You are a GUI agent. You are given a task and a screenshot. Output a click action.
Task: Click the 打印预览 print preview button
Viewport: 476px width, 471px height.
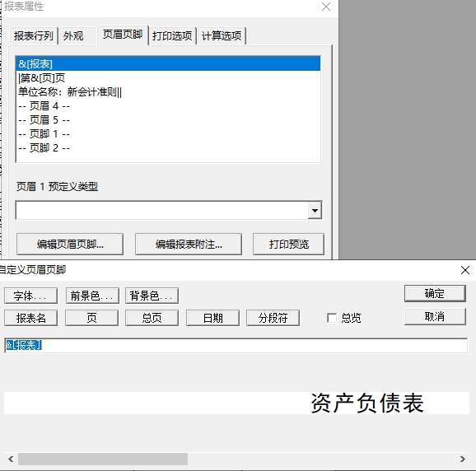pyautogui.click(x=289, y=244)
